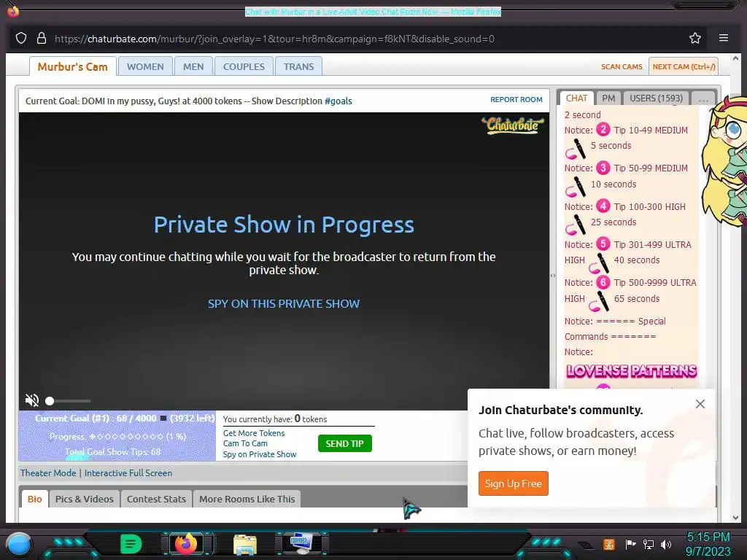Open the #goals hashtag link

(338, 101)
